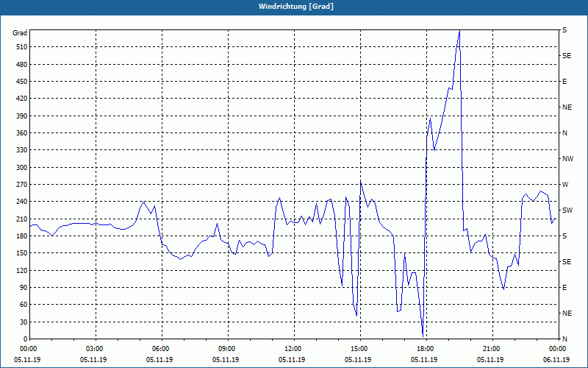Click the 420 value on the Grad axis
Screen dimensions: 588x368
click(x=22, y=99)
